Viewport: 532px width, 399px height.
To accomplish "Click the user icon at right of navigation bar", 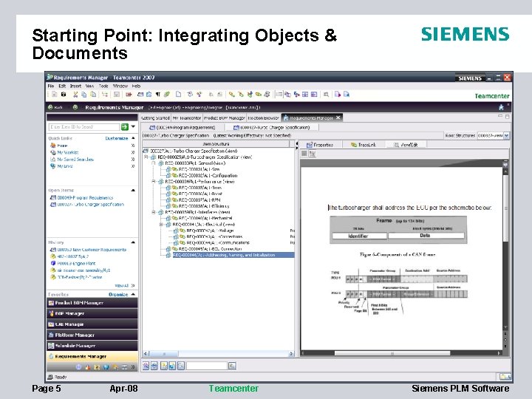I will tap(501, 107).
